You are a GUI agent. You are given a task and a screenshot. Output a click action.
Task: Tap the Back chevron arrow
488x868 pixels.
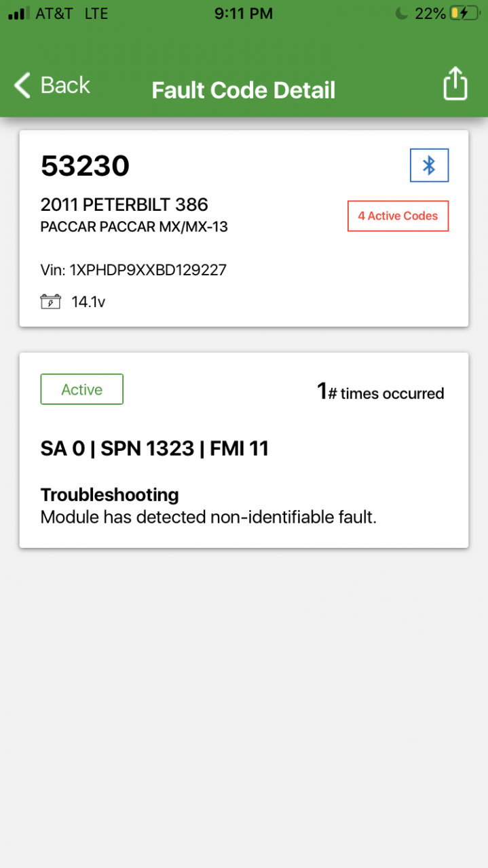point(22,85)
